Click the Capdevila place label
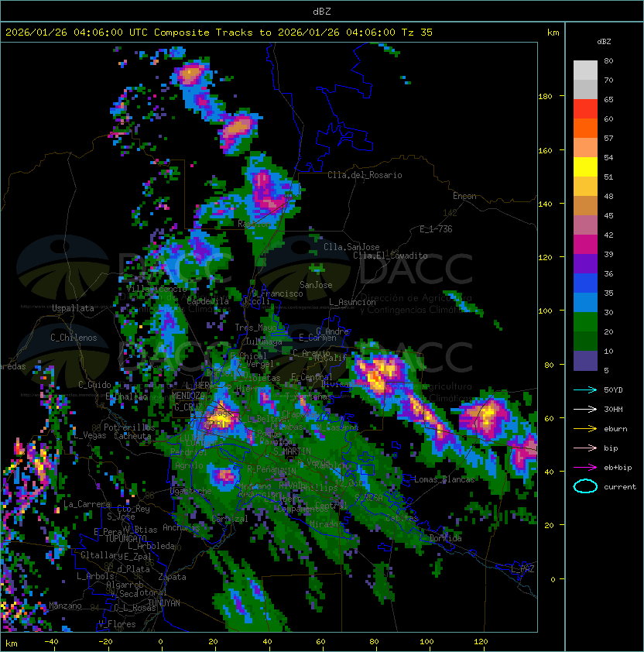The height and width of the screenshot is (652, 644). coord(207,301)
